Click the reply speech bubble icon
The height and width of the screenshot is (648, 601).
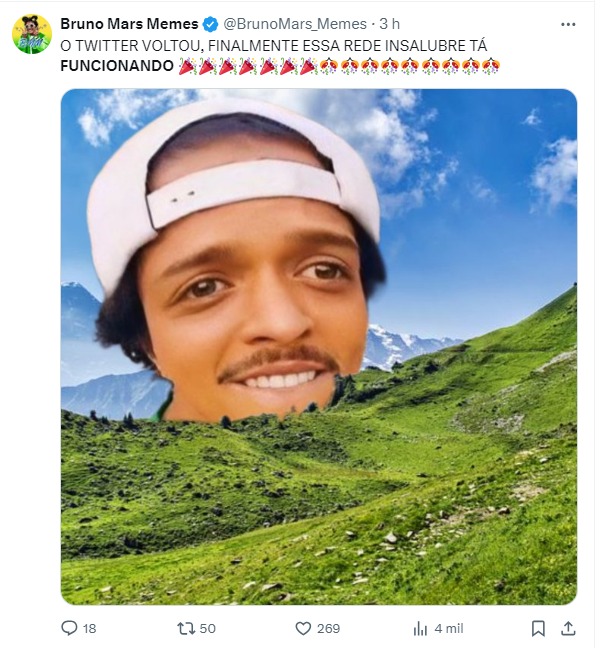pos(69,628)
